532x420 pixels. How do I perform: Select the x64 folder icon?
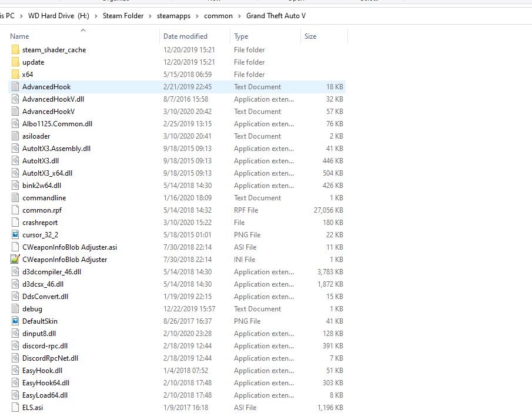[15, 75]
